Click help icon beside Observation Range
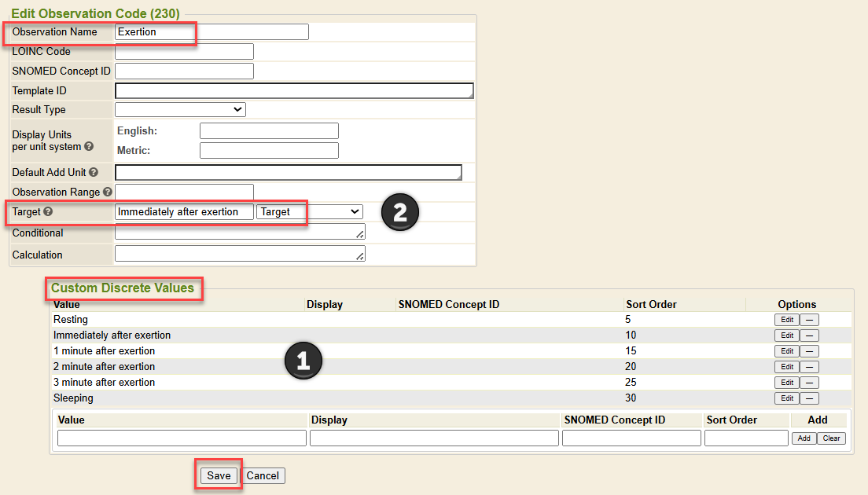 [107, 192]
